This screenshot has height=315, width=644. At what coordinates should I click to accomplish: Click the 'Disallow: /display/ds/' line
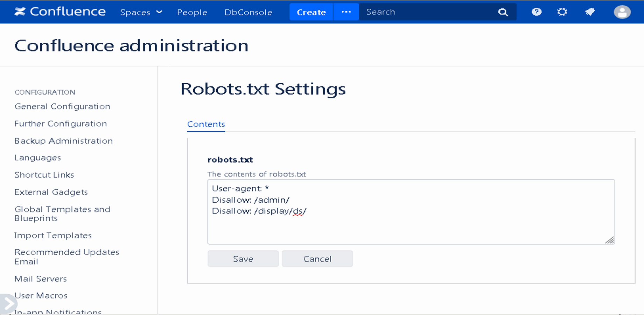click(x=259, y=211)
